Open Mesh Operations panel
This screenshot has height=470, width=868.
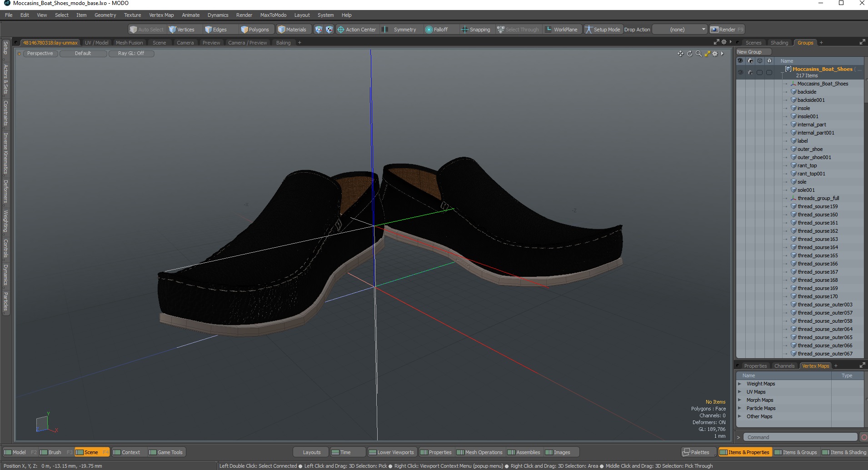coord(480,452)
